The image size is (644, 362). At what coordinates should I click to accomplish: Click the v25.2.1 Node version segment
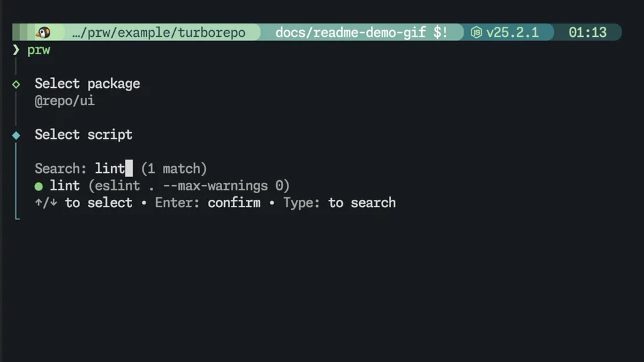pyautogui.click(x=512, y=32)
